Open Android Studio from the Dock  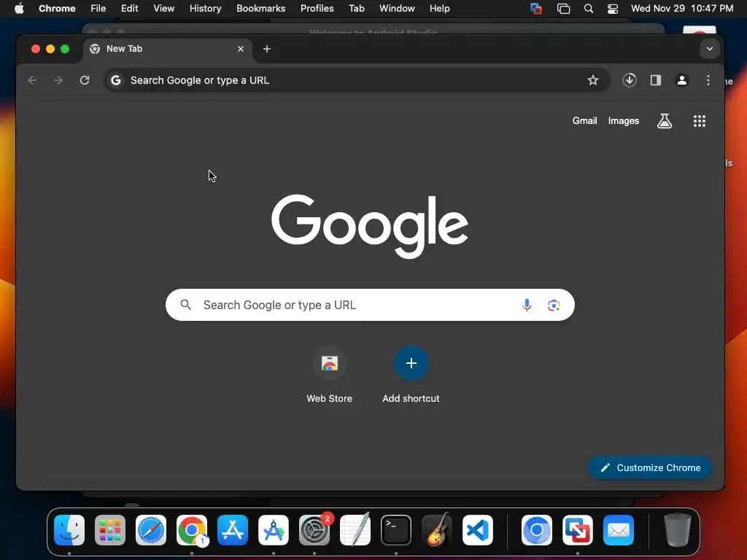[x=274, y=530]
